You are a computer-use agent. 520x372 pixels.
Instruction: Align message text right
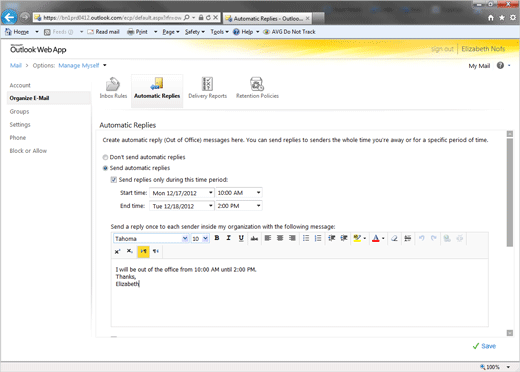coord(292,238)
